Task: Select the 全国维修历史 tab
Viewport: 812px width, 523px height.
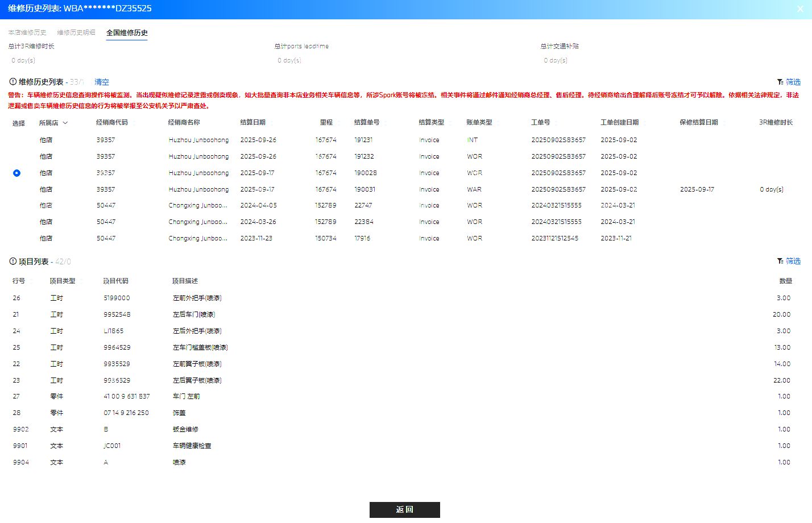Action: point(127,33)
